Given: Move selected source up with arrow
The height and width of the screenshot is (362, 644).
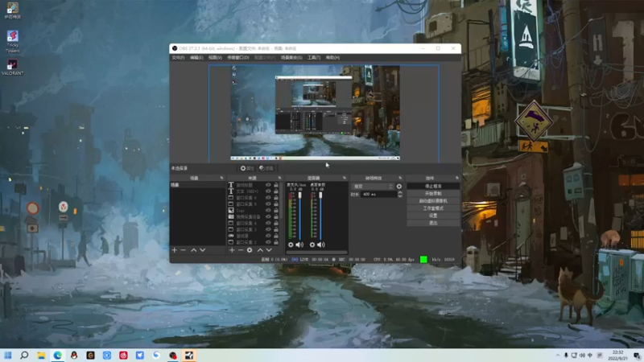Looking at the screenshot, I should (x=259, y=250).
